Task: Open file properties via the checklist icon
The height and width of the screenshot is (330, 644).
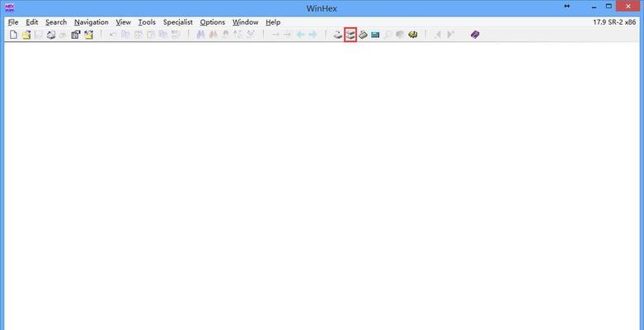Action: point(75,35)
